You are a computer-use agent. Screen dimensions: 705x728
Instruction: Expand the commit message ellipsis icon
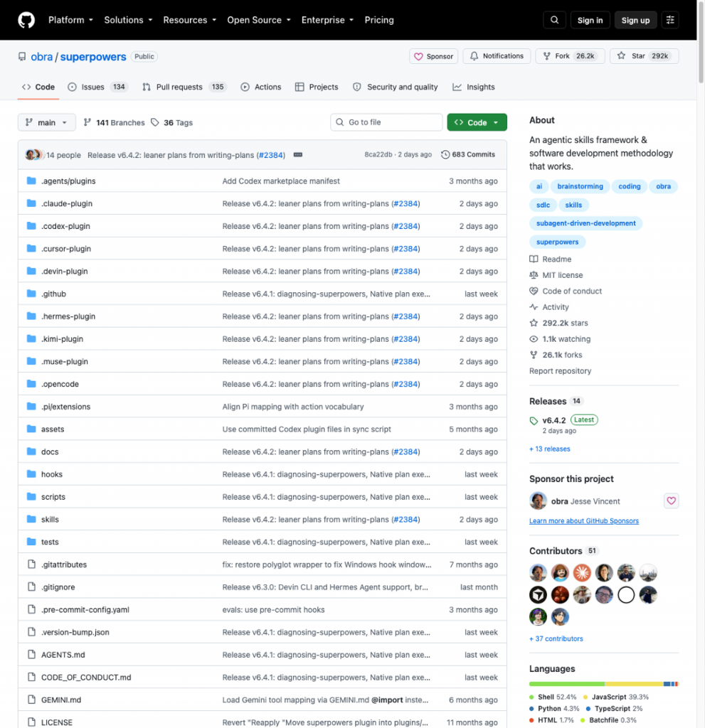(x=298, y=154)
